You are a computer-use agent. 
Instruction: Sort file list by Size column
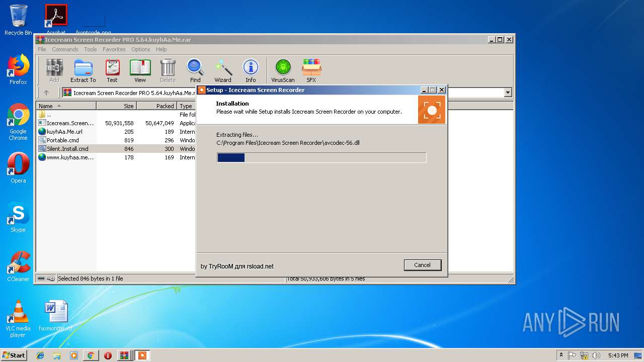[116, 106]
